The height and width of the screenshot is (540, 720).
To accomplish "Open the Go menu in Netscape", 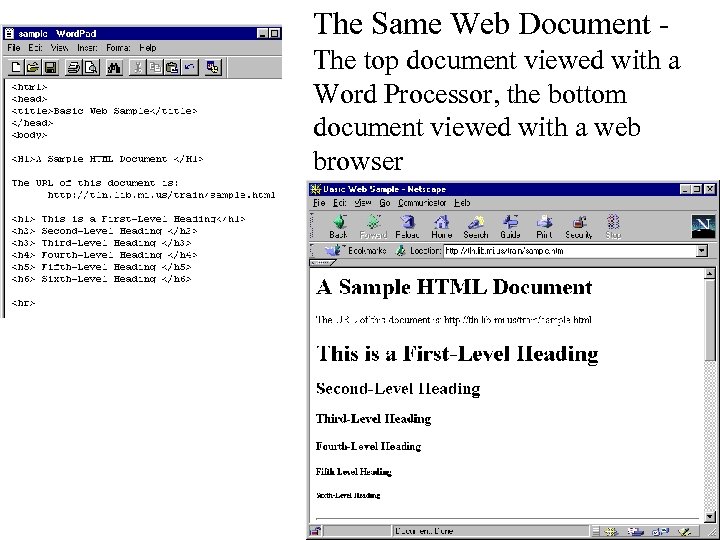I will click(385, 202).
